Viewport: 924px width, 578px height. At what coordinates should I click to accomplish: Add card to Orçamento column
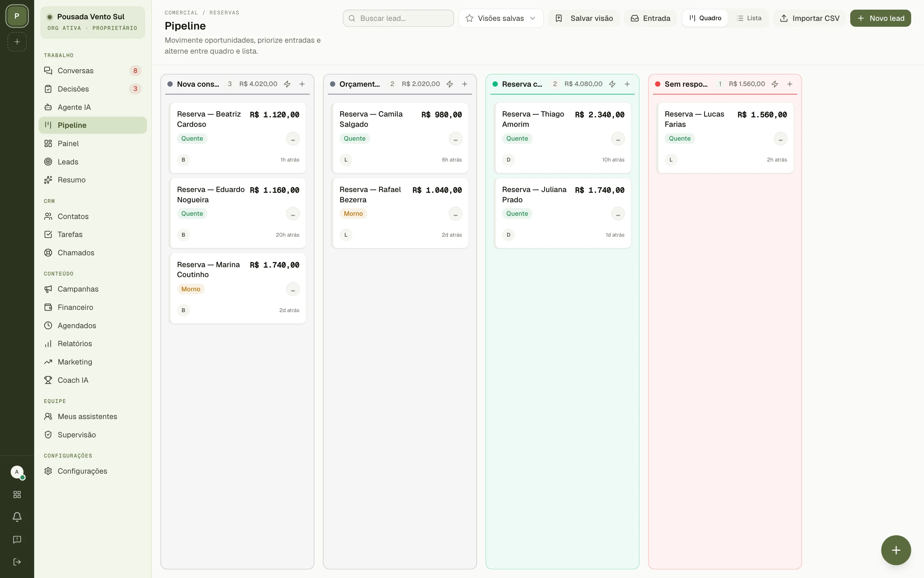(x=465, y=84)
